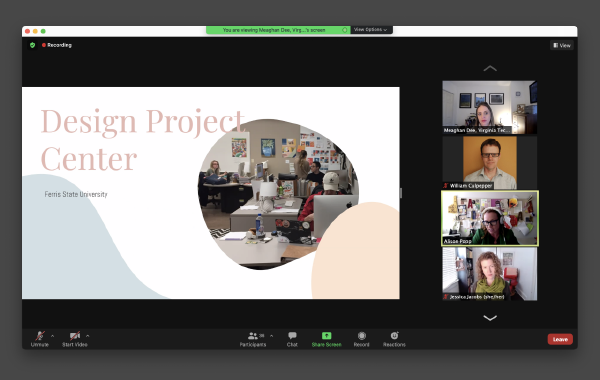Click the Design Project Center slide title
Viewport: 600px width, 380px height.
(142, 140)
